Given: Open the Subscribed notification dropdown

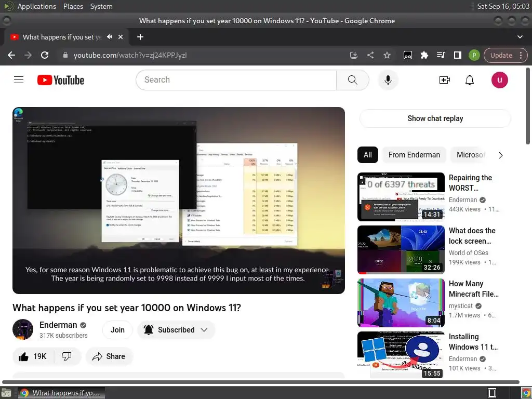Looking at the screenshot, I should pyautogui.click(x=176, y=330).
